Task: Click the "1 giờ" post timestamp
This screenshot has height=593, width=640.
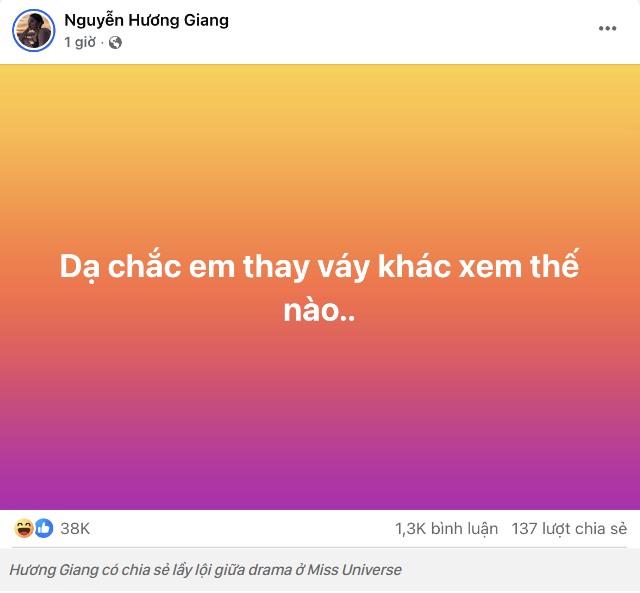Action: point(81,42)
